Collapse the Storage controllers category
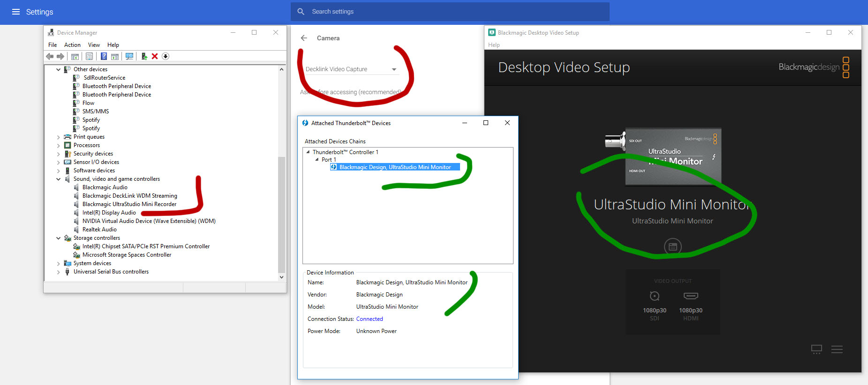The width and height of the screenshot is (868, 385). [59, 238]
